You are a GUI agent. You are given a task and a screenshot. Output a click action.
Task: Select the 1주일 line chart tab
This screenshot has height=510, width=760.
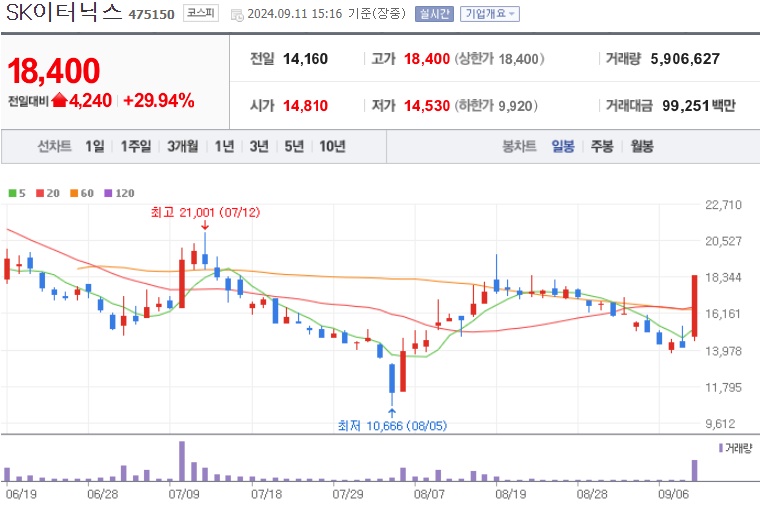136,146
